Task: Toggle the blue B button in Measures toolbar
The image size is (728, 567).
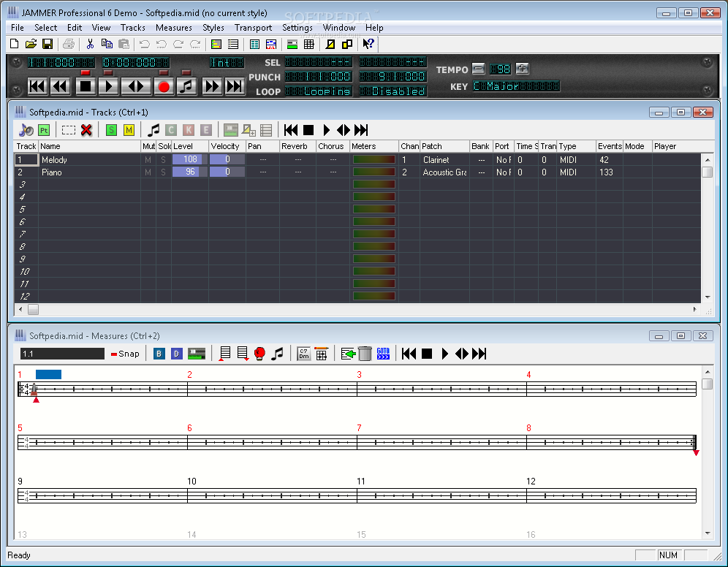Action: point(159,354)
